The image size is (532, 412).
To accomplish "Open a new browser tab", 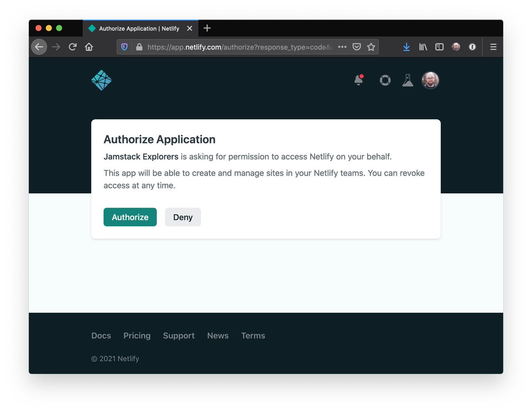I will [207, 28].
